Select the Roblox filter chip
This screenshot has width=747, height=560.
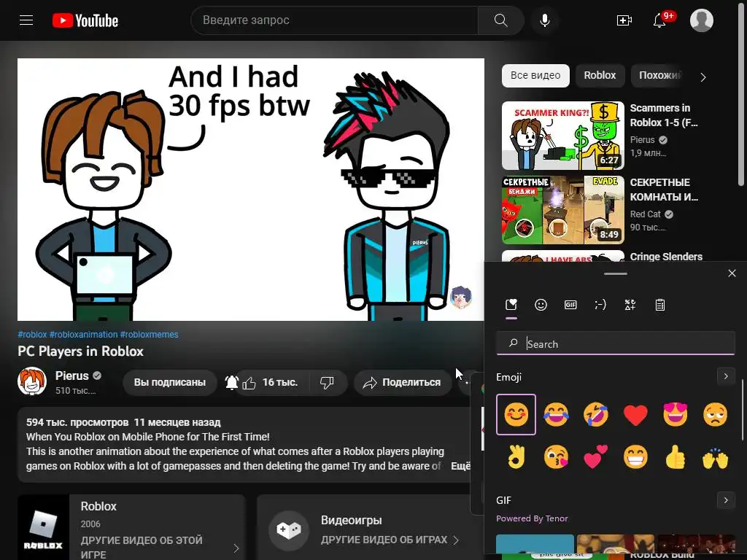pyautogui.click(x=600, y=75)
